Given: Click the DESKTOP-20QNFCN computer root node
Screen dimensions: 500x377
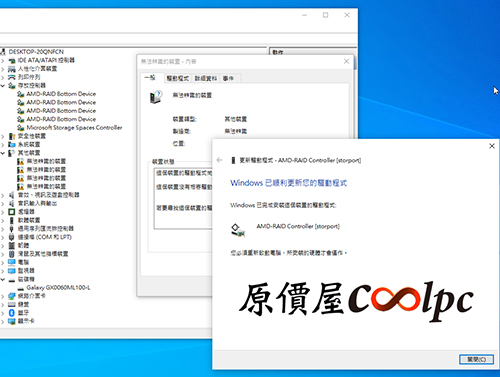Looking at the screenshot, I should pyautogui.click(x=36, y=52).
